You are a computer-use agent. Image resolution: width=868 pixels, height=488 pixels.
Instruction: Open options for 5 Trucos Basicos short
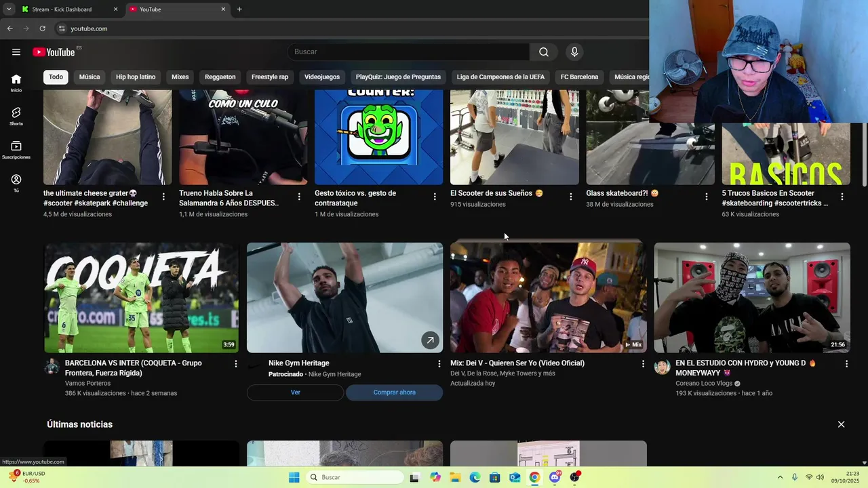click(842, 197)
